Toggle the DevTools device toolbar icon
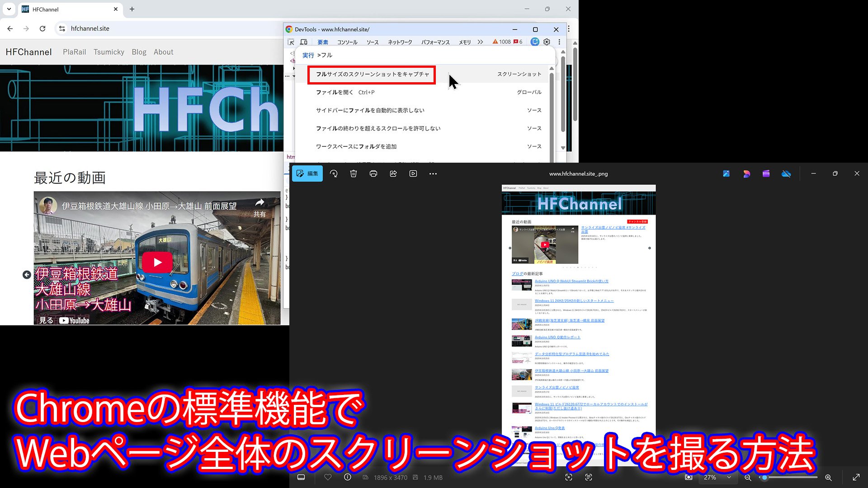The width and height of the screenshot is (868, 488). 304,42
